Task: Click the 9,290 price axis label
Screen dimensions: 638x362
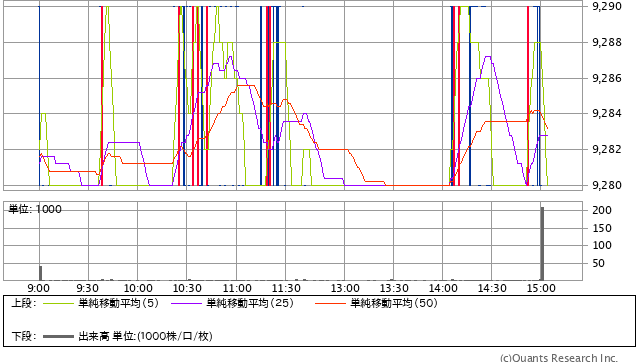Action: [x=607, y=7]
